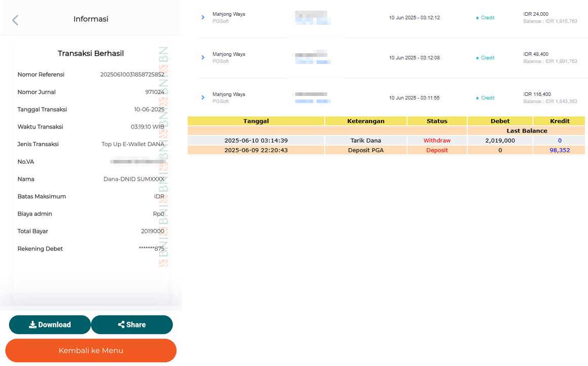Viewport: 588px width, 366px height.
Task: Click the red Deposit status
Action: pyautogui.click(x=437, y=150)
